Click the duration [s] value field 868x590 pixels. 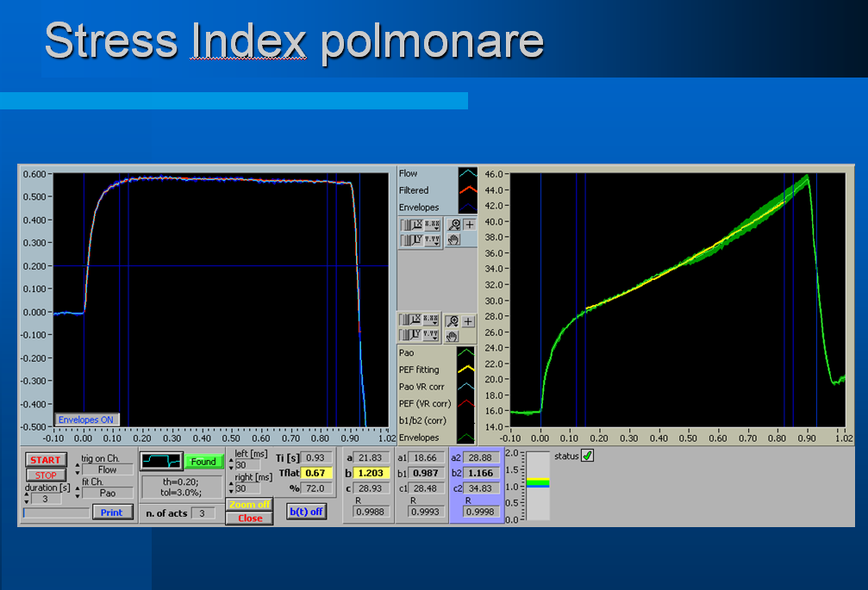click(x=47, y=499)
